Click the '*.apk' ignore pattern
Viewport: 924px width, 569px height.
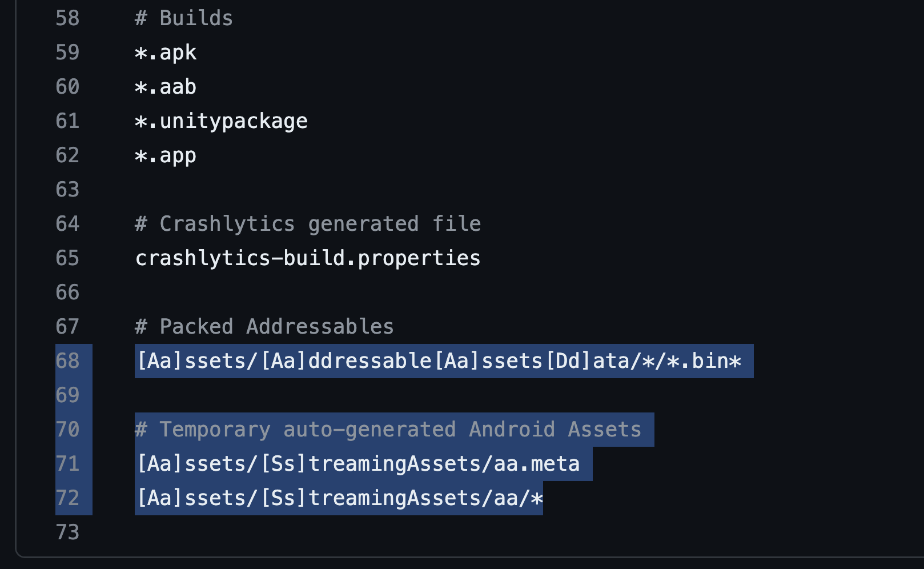coord(166,53)
